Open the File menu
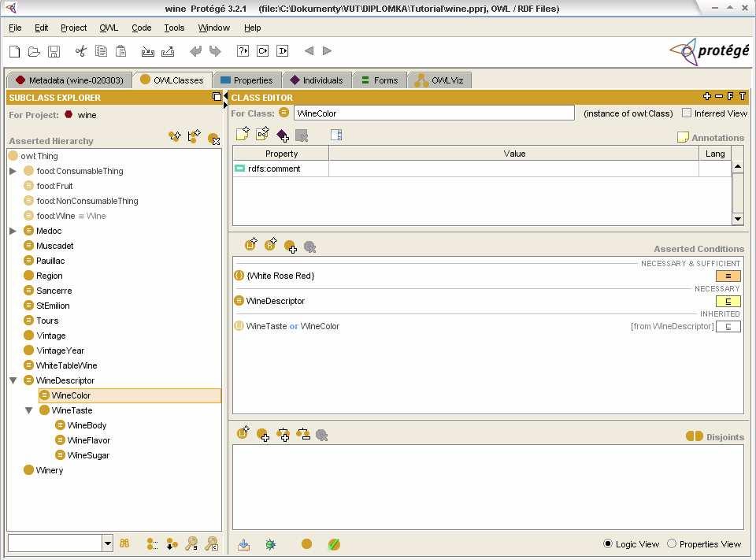Screen dimensions: 756x560 click(15, 28)
